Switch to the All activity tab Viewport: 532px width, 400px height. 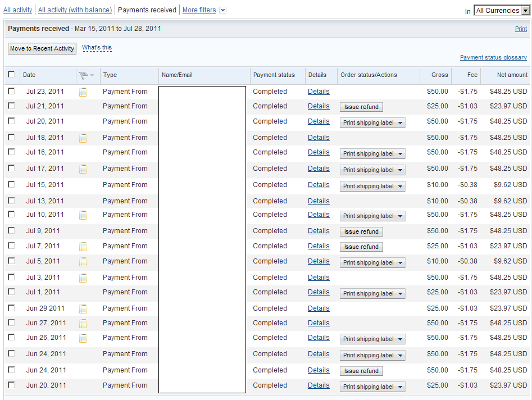(17, 10)
